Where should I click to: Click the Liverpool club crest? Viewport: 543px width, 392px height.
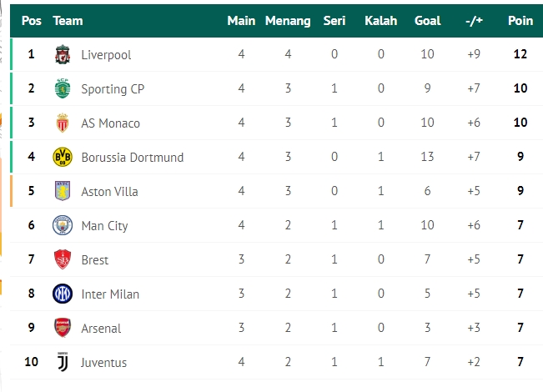click(x=63, y=54)
